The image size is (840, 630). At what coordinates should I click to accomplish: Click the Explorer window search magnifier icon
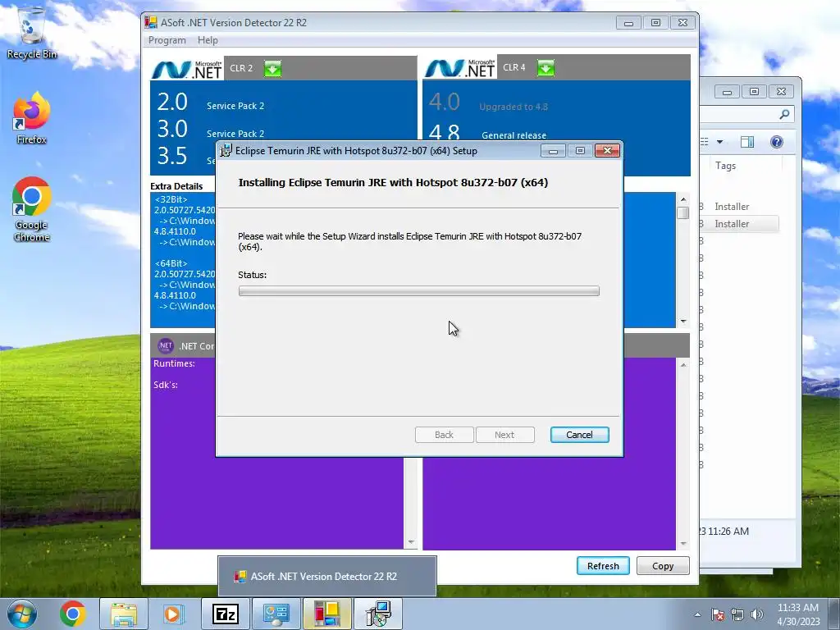pos(784,114)
